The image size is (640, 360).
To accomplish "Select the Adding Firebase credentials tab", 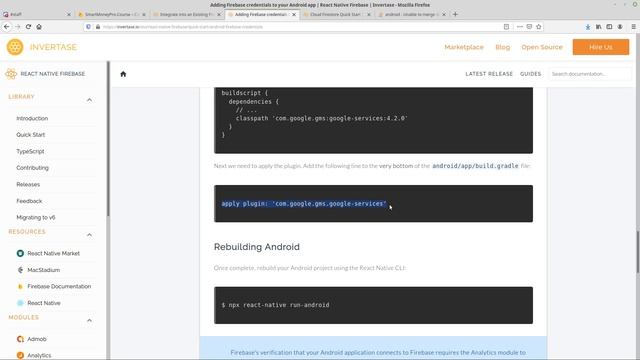I will click(x=261, y=14).
